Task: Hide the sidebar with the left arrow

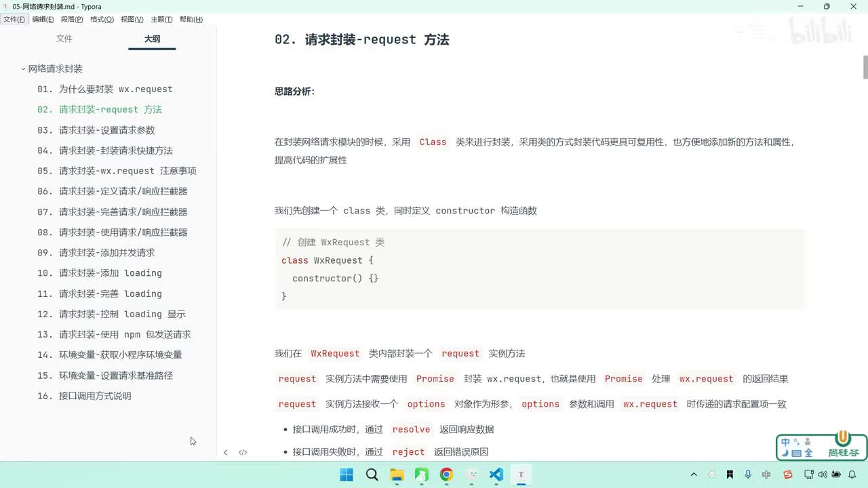Action: point(225,452)
